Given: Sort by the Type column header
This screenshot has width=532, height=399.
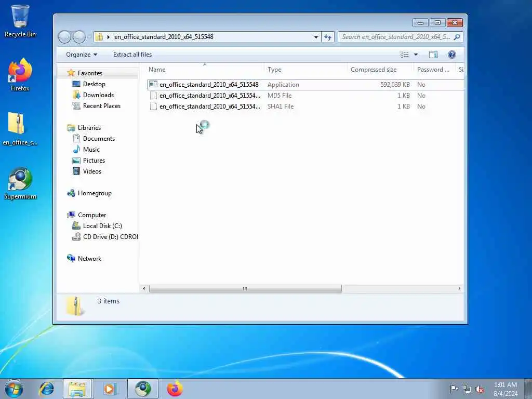Looking at the screenshot, I should 305,70.
